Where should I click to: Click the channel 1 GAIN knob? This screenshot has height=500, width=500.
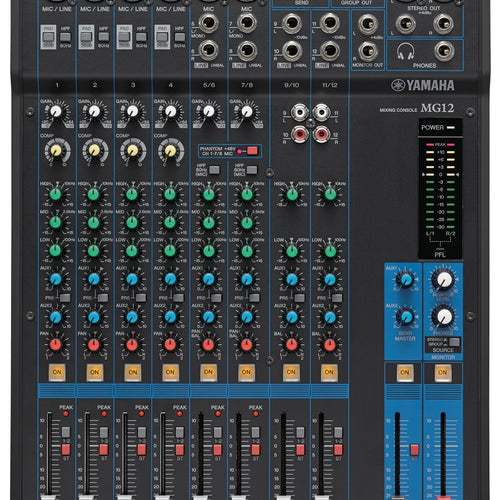56,111
